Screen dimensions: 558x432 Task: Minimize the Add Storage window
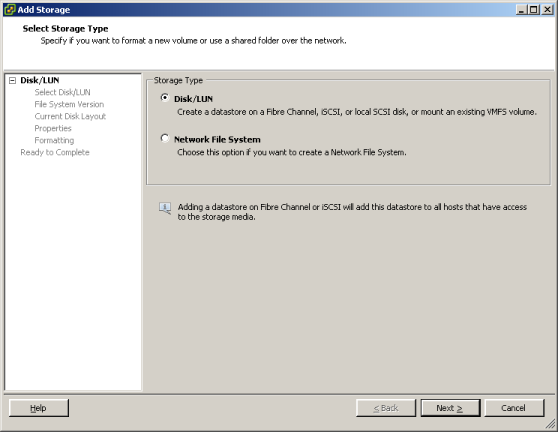[x=521, y=10]
